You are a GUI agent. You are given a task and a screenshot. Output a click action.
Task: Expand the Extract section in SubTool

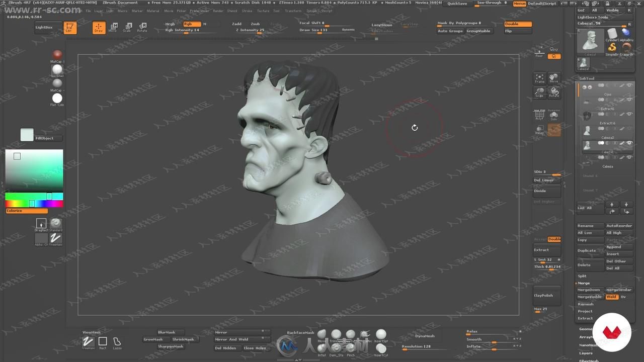click(585, 318)
